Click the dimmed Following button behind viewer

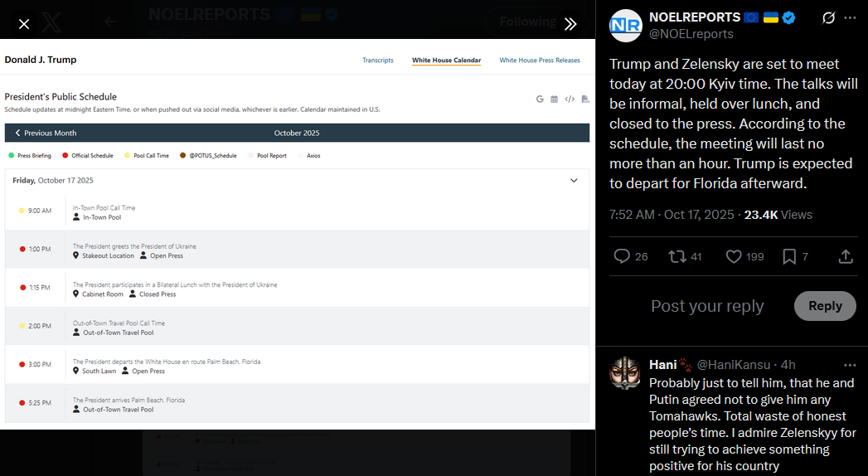pyautogui.click(x=526, y=22)
